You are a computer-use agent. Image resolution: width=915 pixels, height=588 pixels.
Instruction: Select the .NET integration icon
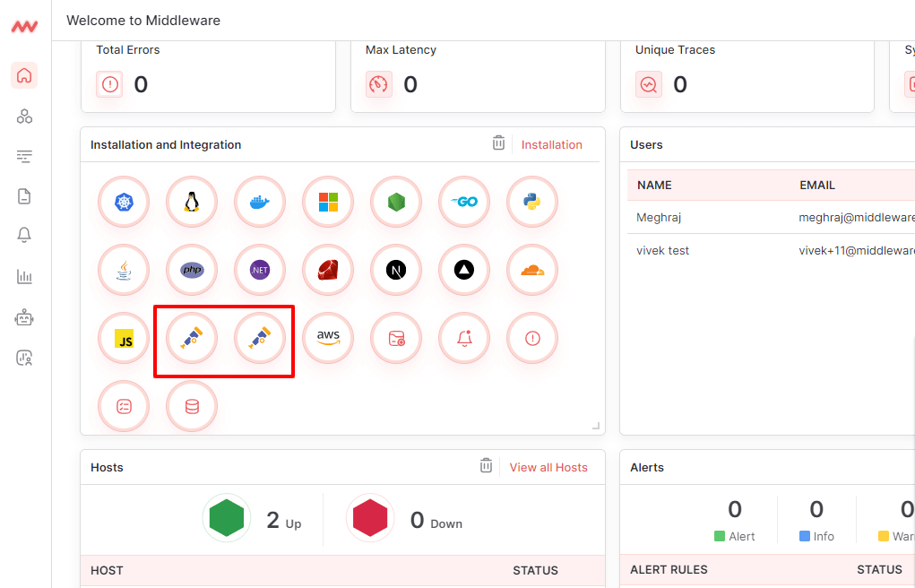coord(260,271)
